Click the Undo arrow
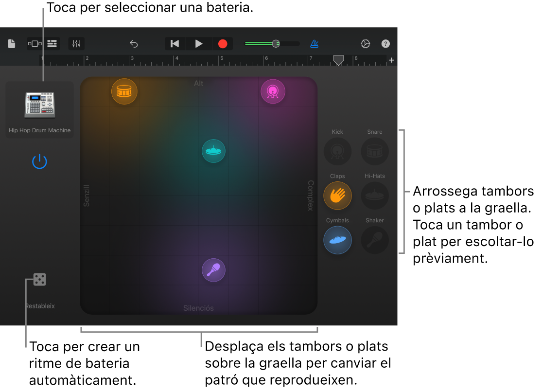The height and width of the screenshot is (392, 542). [134, 43]
